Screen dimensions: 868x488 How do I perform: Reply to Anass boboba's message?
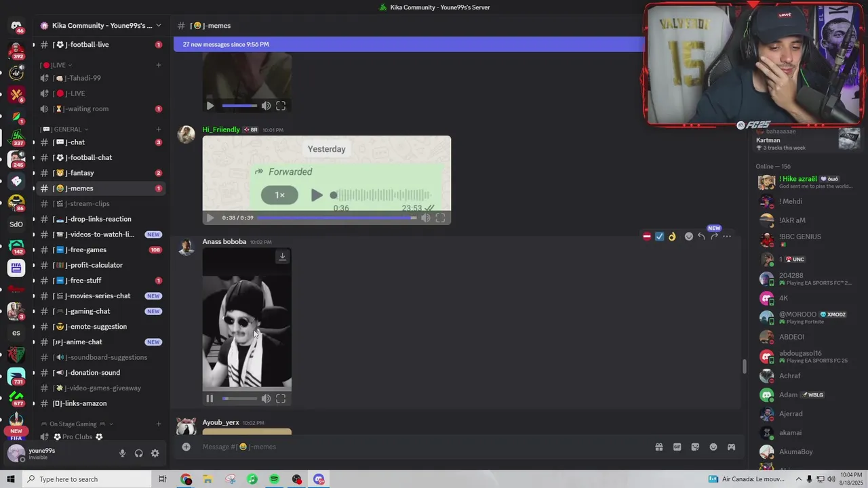point(701,237)
